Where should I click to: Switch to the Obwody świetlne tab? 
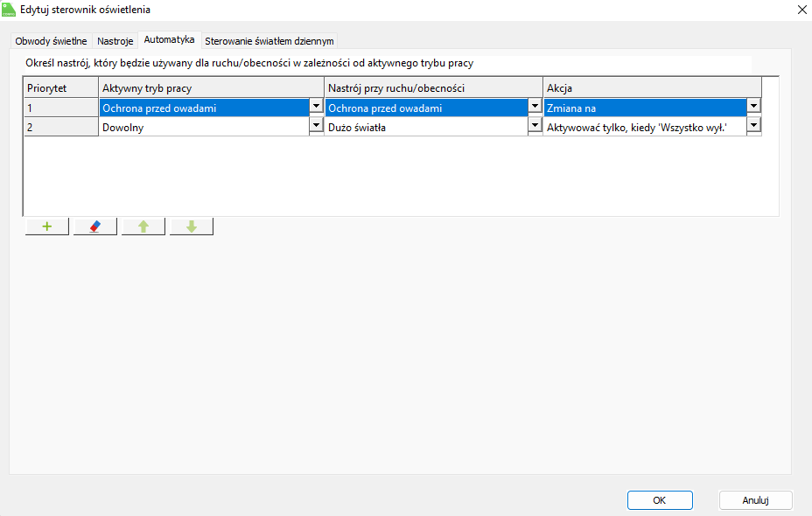coord(51,41)
